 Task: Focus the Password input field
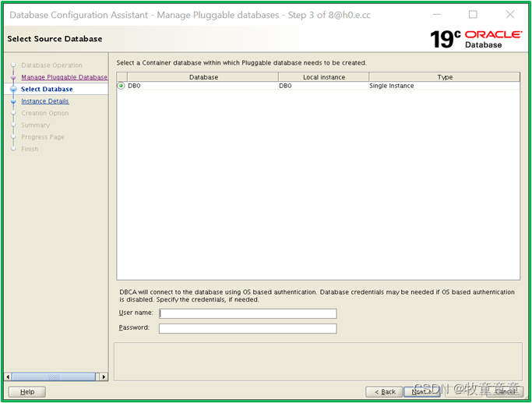pyautogui.click(x=248, y=328)
